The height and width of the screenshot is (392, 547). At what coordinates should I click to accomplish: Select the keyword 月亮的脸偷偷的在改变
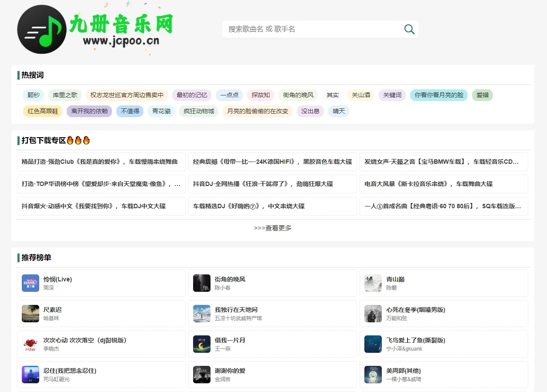pos(257,111)
